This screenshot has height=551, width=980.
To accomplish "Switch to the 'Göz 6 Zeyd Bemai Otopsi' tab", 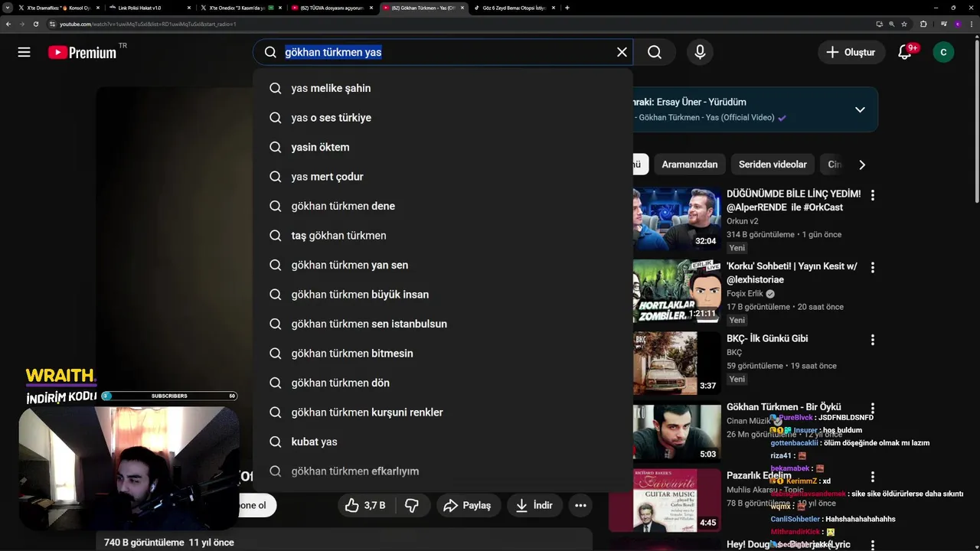I will [513, 8].
